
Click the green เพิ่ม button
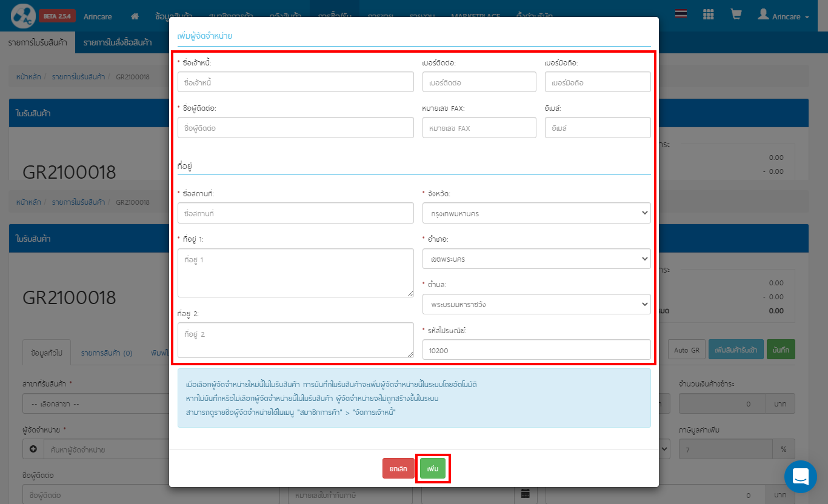433,469
